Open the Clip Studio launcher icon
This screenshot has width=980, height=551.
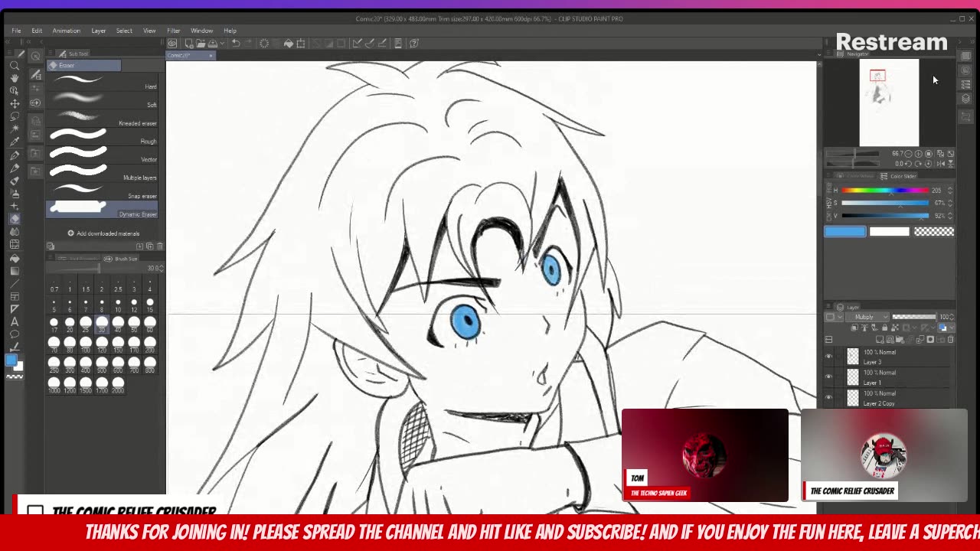coord(173,44)
